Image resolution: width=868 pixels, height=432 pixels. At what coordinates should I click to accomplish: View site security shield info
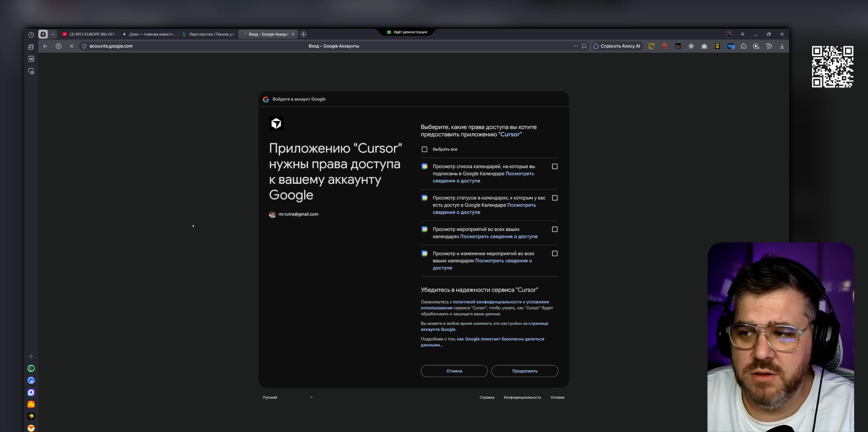coord(84,46)
